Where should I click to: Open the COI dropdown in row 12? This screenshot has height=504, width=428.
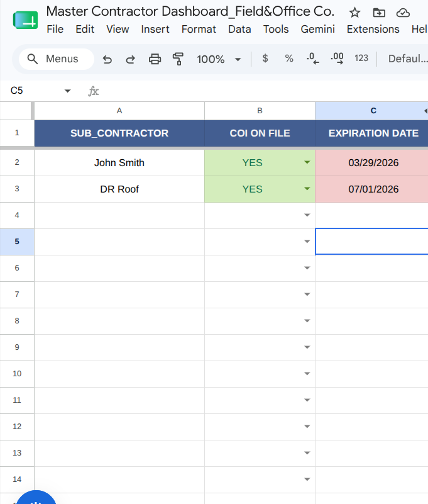307,426
